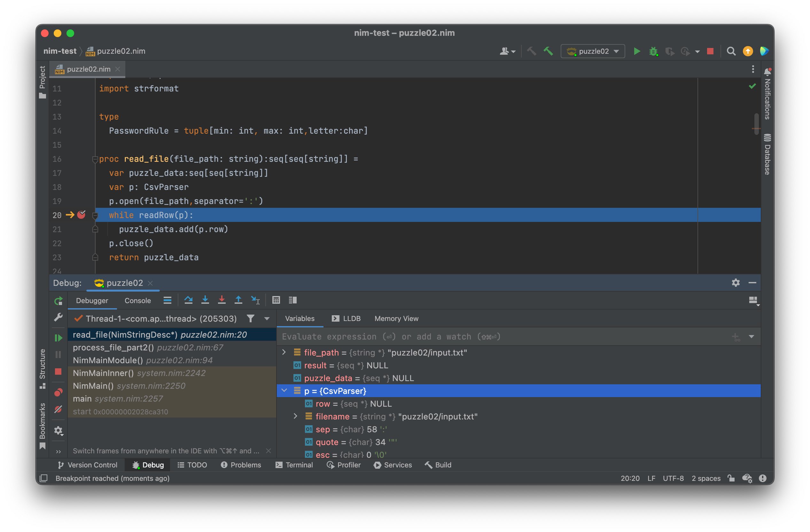Viewport: 810px width, 532px height.
Task: Toggle Mute Breakpoints in the debug sidebar
Action: point(58,409)
